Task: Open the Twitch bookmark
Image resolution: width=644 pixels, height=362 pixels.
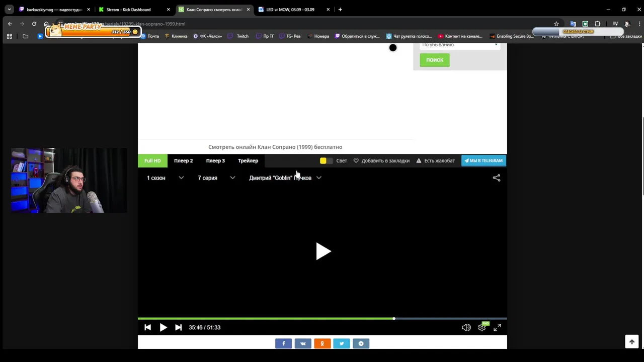Action: pos(238,36)
